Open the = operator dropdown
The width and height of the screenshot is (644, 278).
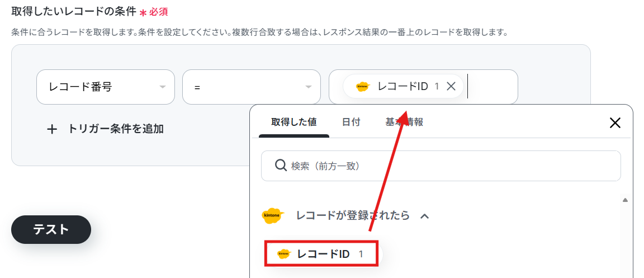pos(252,87)
